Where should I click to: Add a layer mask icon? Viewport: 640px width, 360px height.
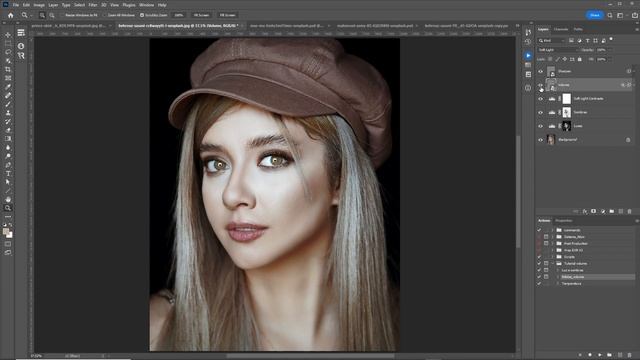[x=594, y=211]
